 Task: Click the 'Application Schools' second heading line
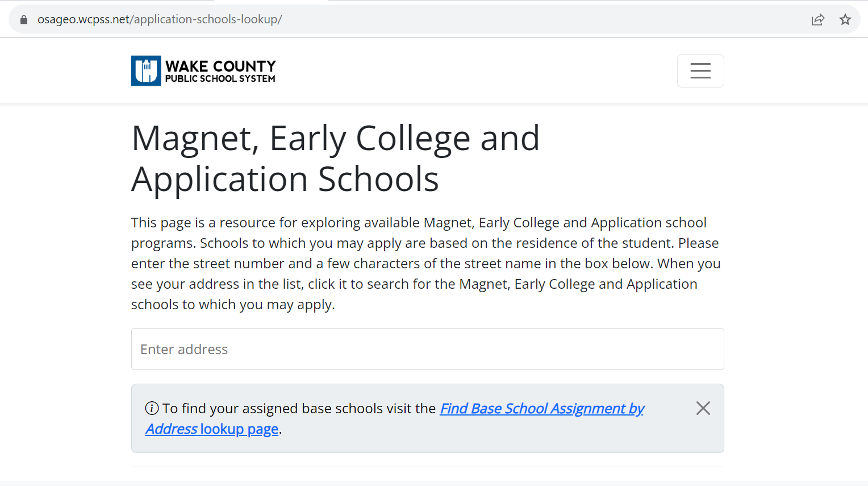pyautogui.click(x=285, y=179)
